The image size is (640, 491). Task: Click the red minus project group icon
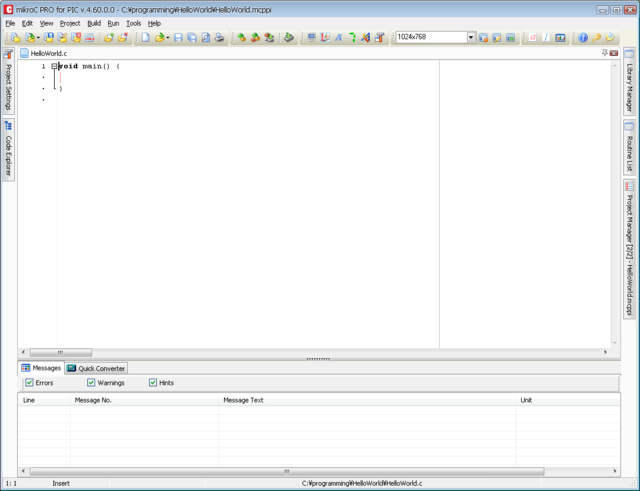(90, 38)
